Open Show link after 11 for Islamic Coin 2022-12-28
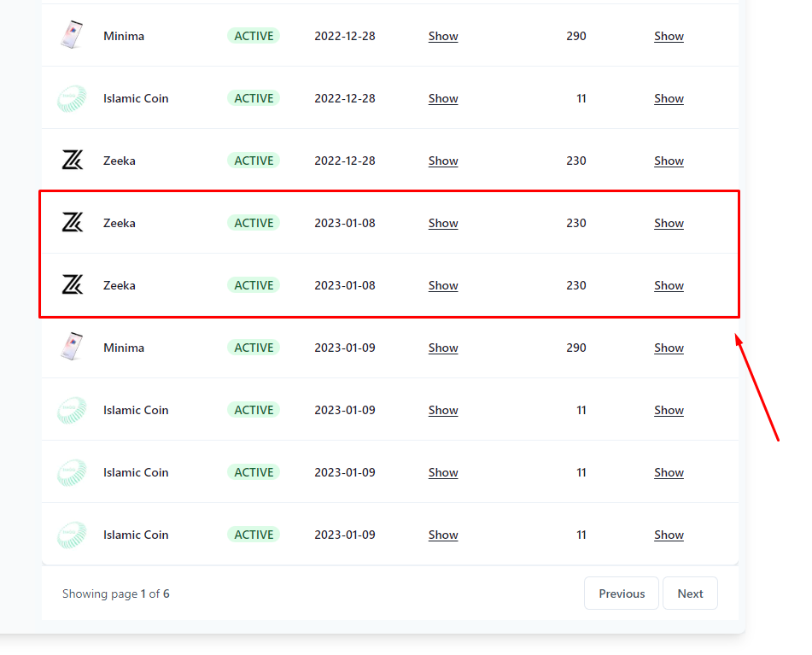This screenshot has width=812, height=655. pyautogui.click(x=669, y=98)
